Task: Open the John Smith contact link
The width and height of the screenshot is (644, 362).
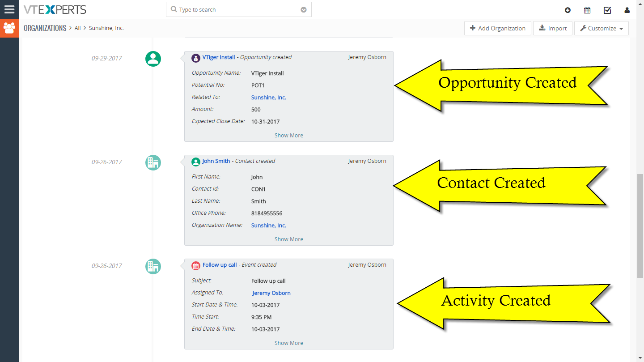Action: [216, 161]
